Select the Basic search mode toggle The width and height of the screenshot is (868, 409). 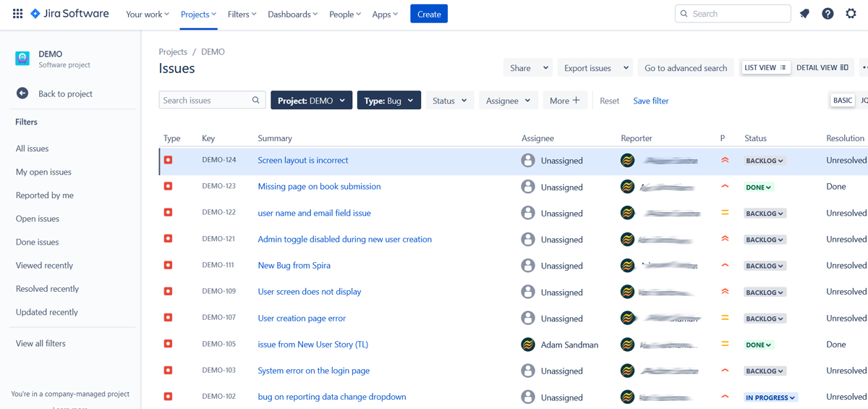click(842, 101)
